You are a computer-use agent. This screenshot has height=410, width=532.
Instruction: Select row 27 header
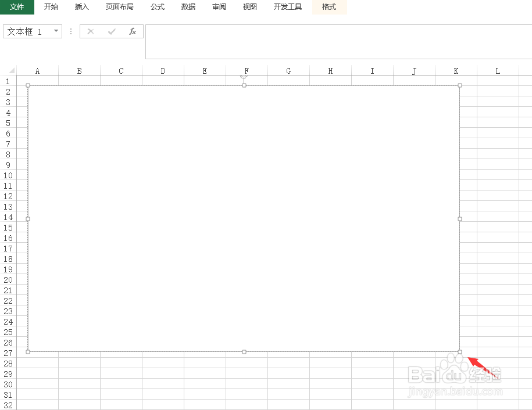click(x=8, y=353)
